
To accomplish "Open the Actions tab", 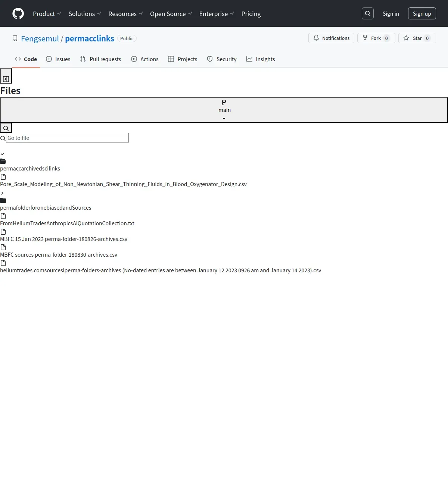I will tap(145, 59).
